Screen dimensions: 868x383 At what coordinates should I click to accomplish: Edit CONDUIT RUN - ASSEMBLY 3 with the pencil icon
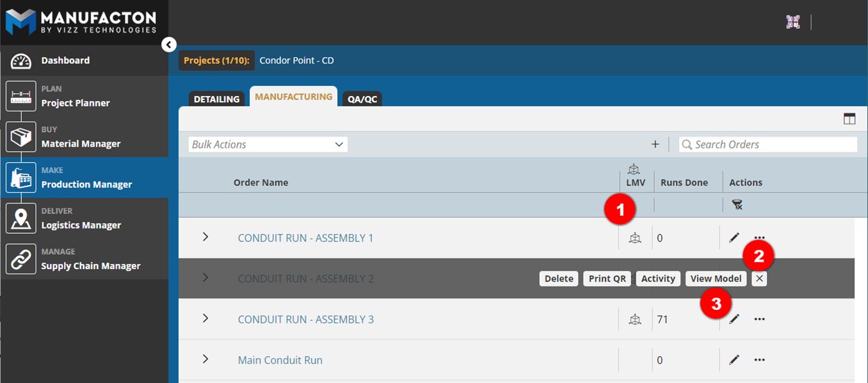click(x=734, y=318)
